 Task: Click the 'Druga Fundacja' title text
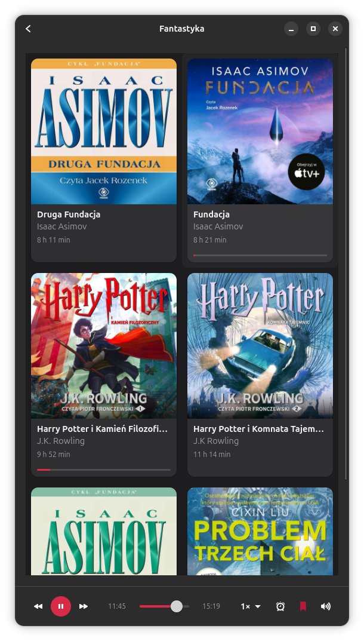(69, 214)
